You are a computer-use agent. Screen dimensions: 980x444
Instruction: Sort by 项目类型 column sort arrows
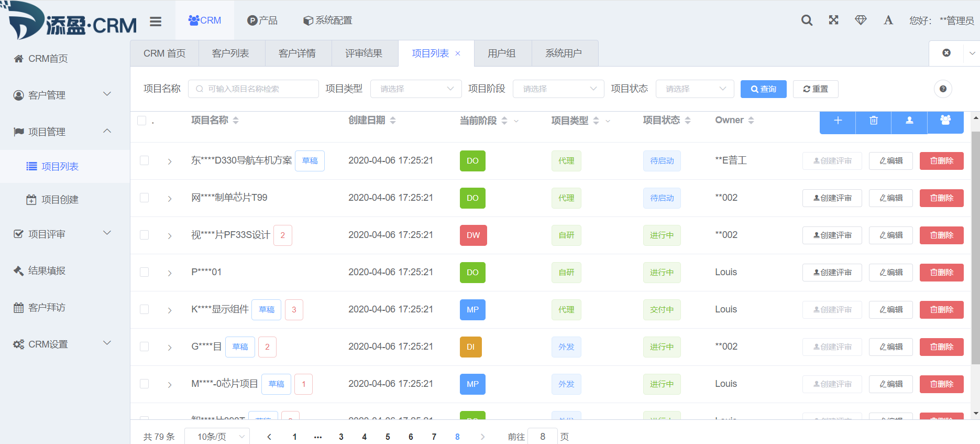[596, 121]
